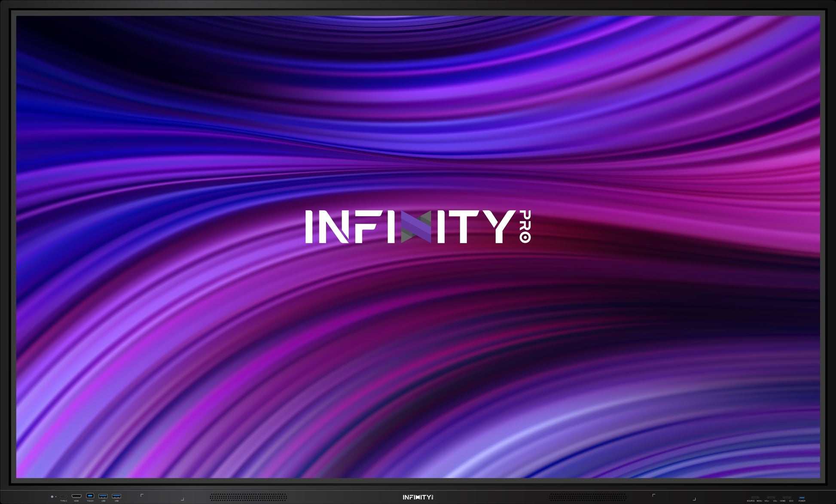
Task: Click the second blue USB port
Action: tap(116, 496)
